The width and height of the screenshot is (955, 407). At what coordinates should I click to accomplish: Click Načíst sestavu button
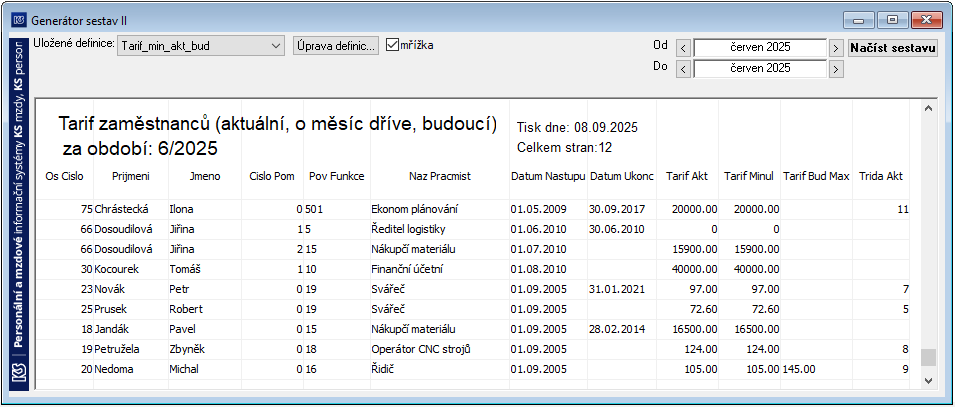tap(893, 48)
